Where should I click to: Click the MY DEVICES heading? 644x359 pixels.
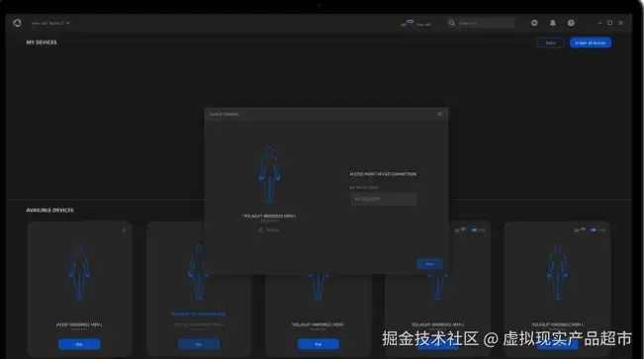click(42, 43)
